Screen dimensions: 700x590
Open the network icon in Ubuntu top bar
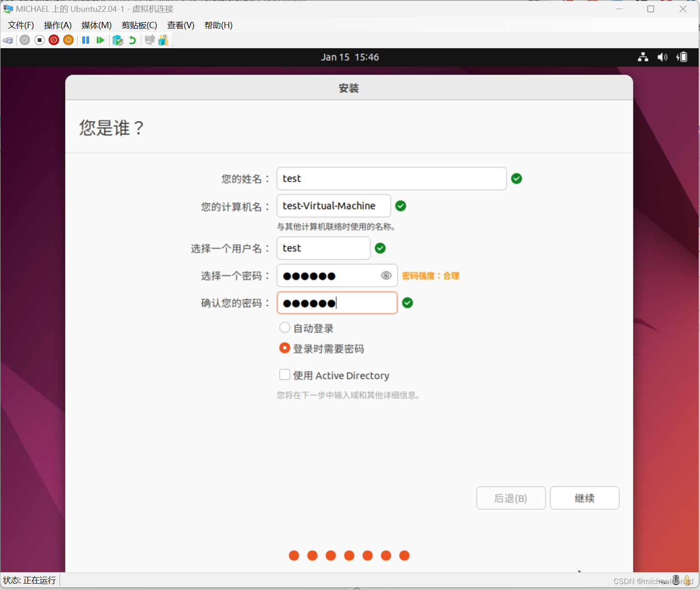click(643, 57)
